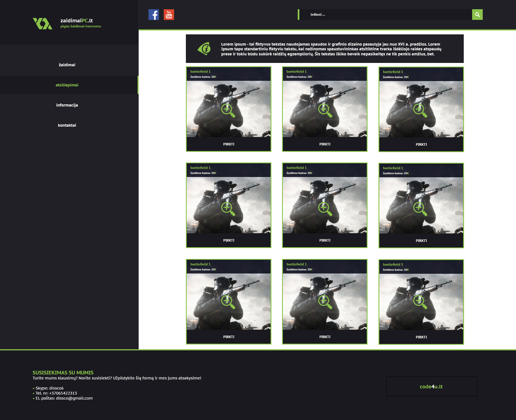Zoom icon on third-row middle game card
Image resolution: width=516 pixels, height=420 pixels.
click(325, 302)
